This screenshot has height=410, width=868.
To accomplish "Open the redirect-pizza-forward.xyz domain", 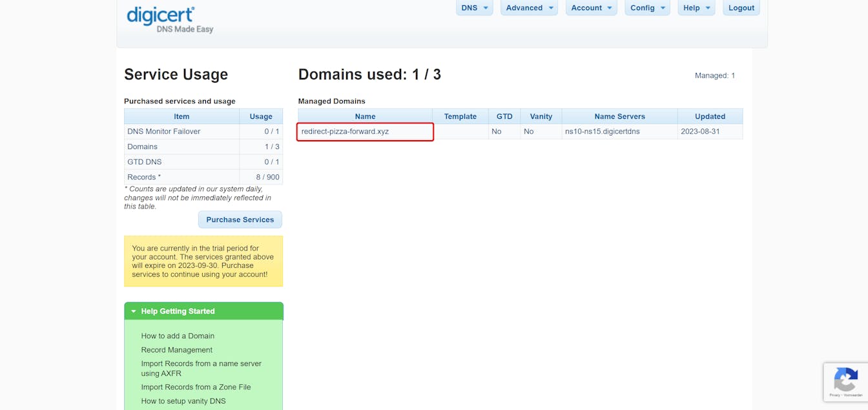I will 344,130.
